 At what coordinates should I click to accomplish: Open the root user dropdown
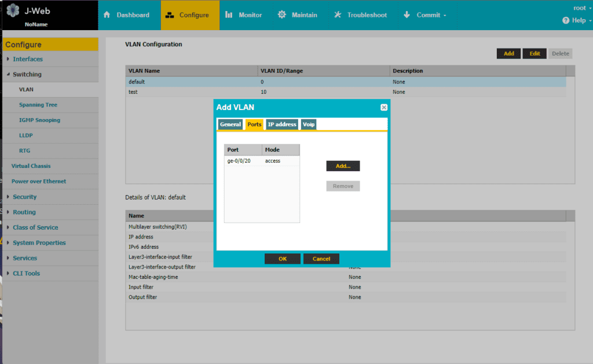point(583,8)
